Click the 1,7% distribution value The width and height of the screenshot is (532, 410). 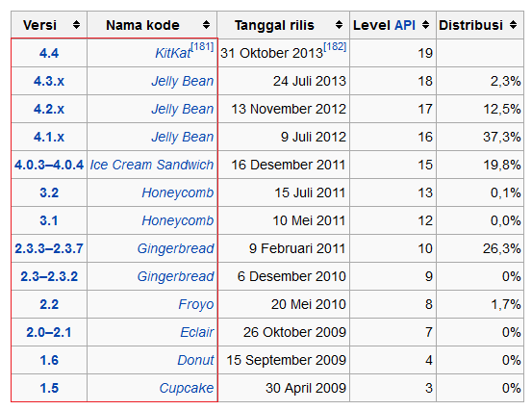pos(506,304)
